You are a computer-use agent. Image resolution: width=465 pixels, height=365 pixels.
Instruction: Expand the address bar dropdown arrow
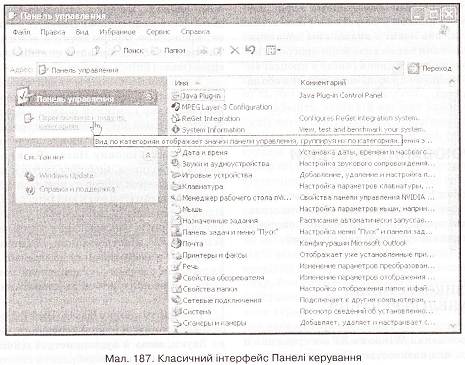[x=397, y=69]
